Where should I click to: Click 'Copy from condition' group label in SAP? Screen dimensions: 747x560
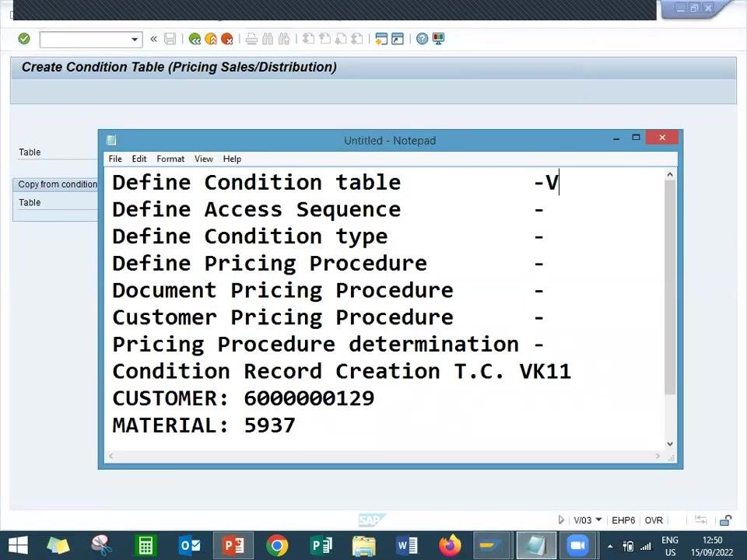[x=58, y=184]
